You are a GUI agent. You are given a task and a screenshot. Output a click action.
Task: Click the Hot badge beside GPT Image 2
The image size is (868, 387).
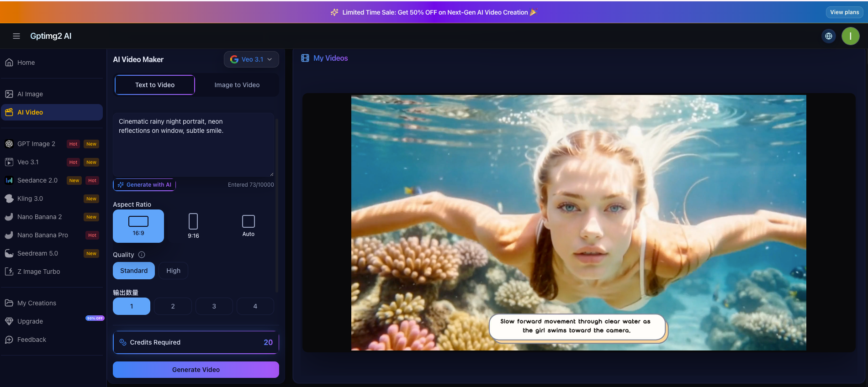click(x=73, y=144)
